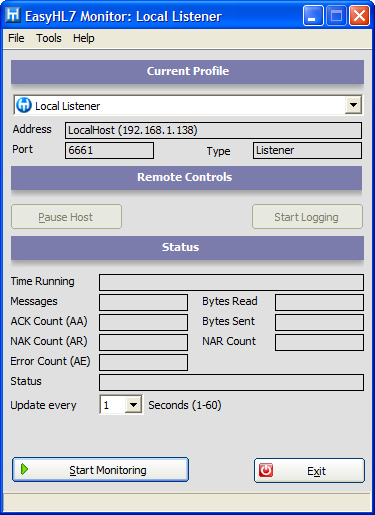Image resolution: width=375 pixels, height=515 pixels.
Task: Click the Port field showing 6661
Action: [x=109, y=150]
